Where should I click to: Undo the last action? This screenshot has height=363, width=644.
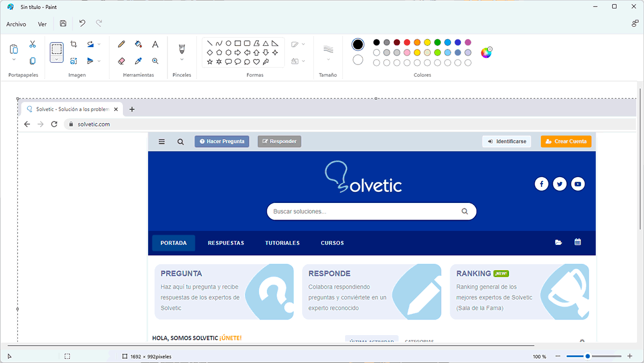coord(82,24)
